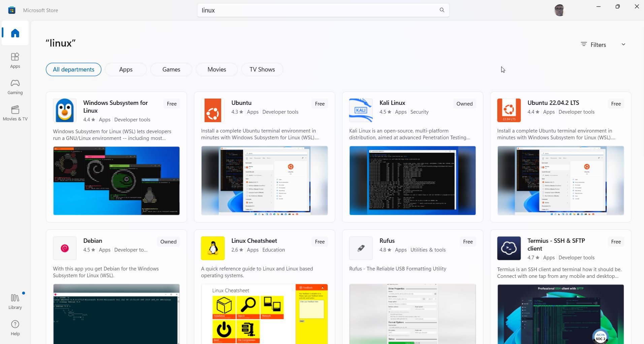The width and height of the screenshot is (644, 344).
Task: Click the Microsoft Store logo icon
Action: point(12,10)
